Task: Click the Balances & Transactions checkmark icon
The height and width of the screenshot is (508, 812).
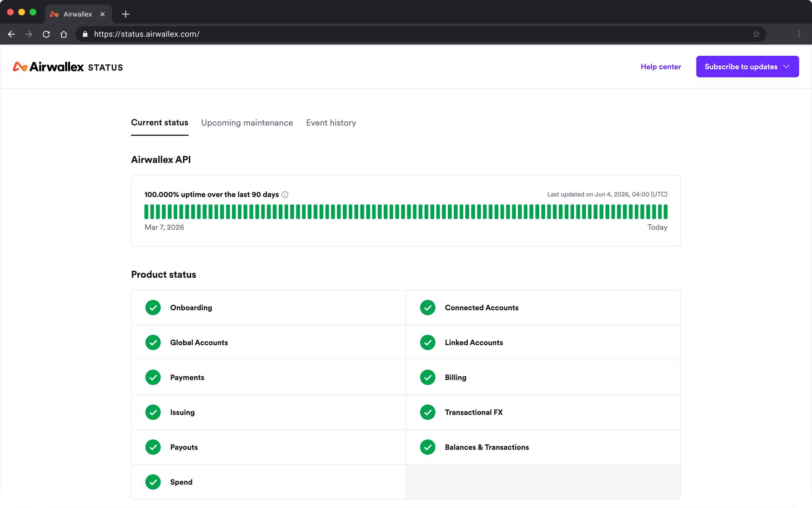Action: [428, 447]
